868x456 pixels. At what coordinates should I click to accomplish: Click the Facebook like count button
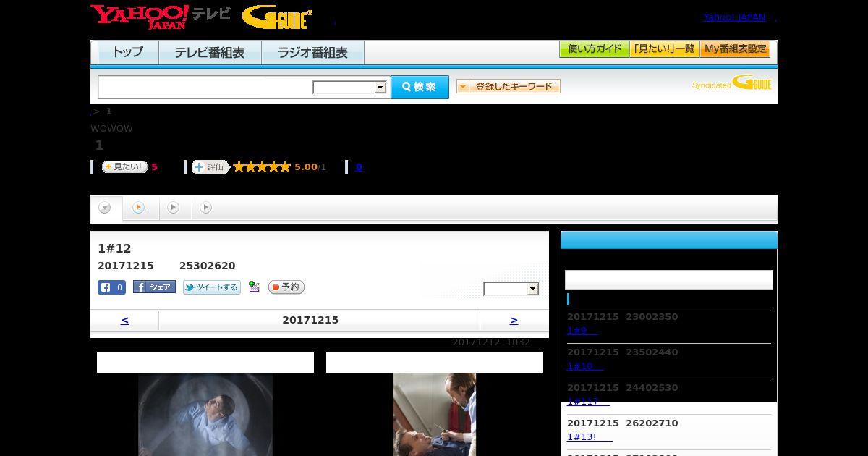pyautogui.click(x=112, y=287)
